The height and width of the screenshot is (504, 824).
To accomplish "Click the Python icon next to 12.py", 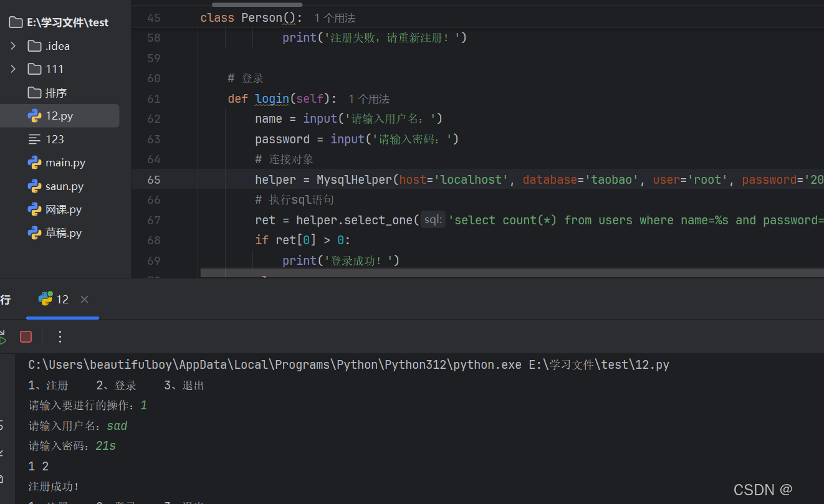I will click(34, 115).
